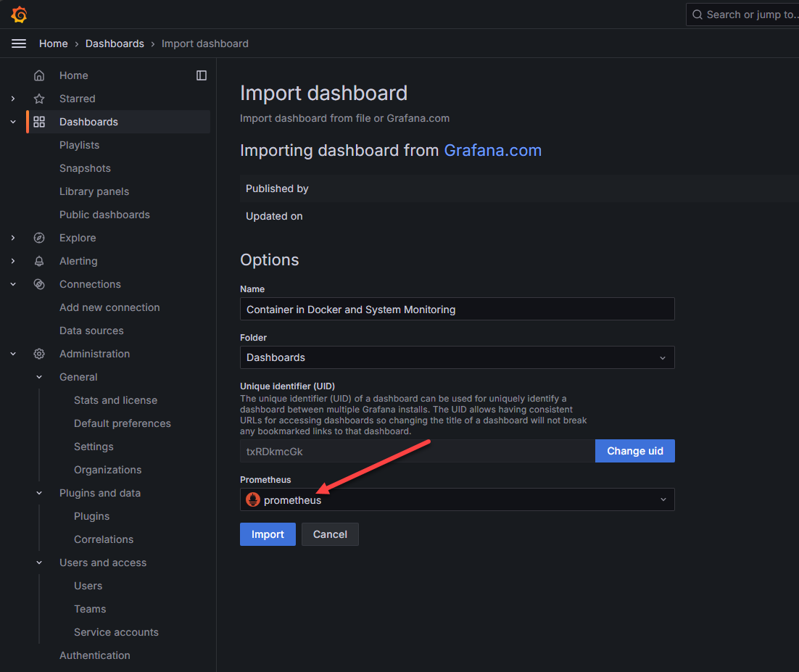Image resolution: width=799 pixels, height=672 pixels.
Task: Click the Alerting bell icon
Action: point(39,261)
